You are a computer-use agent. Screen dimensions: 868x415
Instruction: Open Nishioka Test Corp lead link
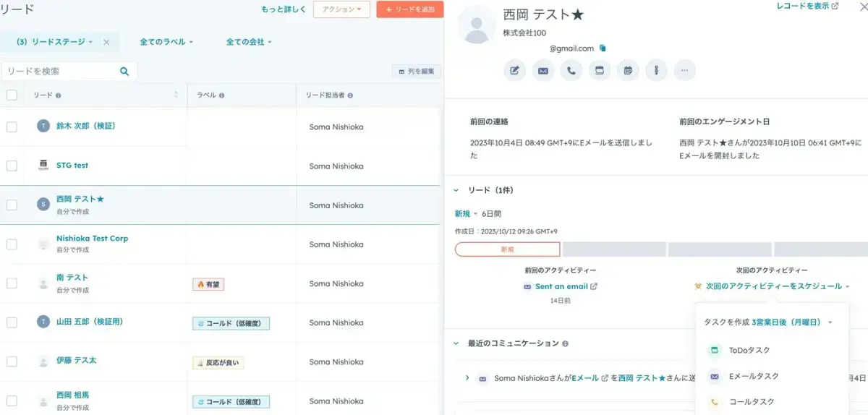click(x=93, y=239)
